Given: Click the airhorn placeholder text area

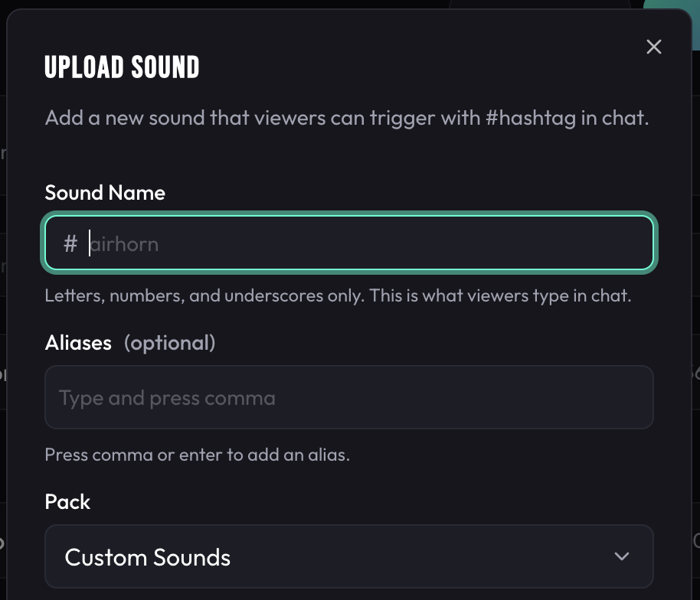Looking at the screenshot, I should pos(124,243).
